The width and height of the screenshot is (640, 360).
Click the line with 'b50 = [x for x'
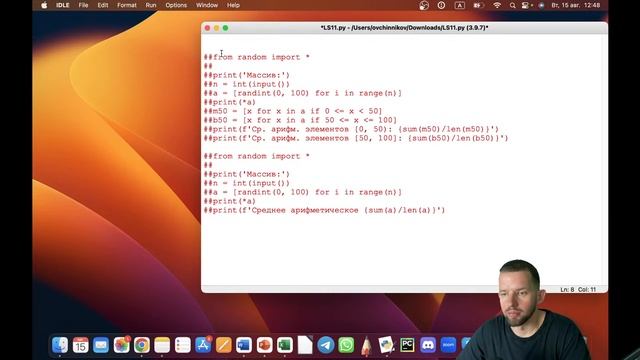pyautogui.click(x=300, y=120)
